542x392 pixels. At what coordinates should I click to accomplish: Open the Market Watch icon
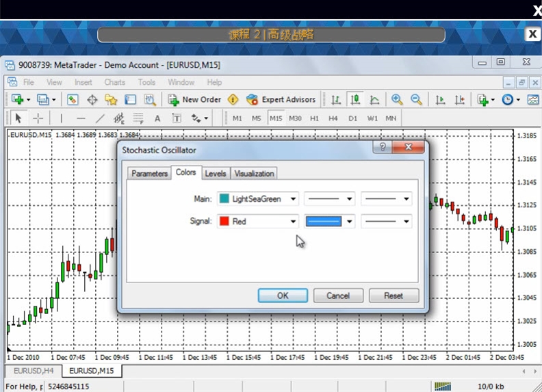tap(73, 100)
